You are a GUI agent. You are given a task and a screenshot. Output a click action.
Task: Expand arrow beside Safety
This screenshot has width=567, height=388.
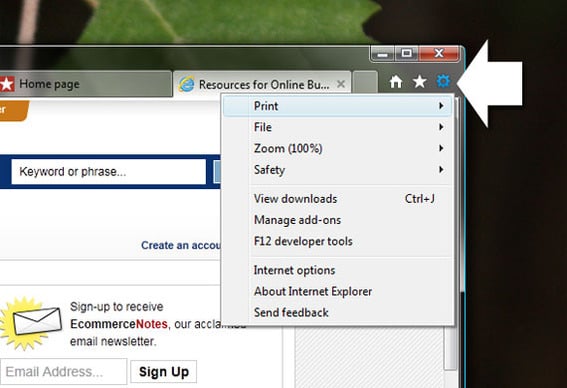tap(441, 170)
